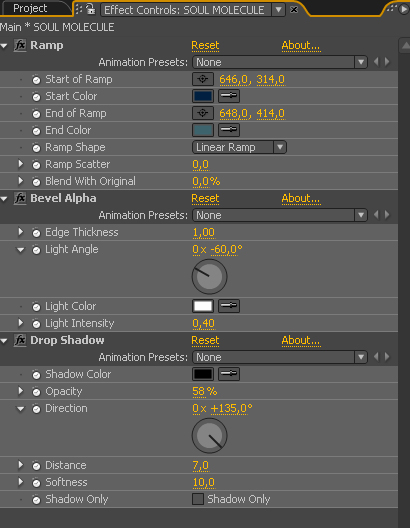Toggle the fx switch for Drop Shadow

(20, 340)
